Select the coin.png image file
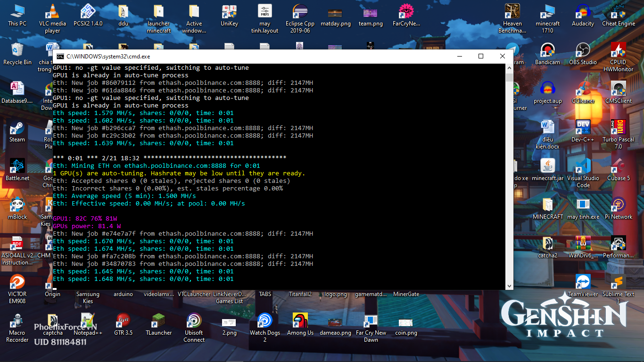 tap(406, 322)
